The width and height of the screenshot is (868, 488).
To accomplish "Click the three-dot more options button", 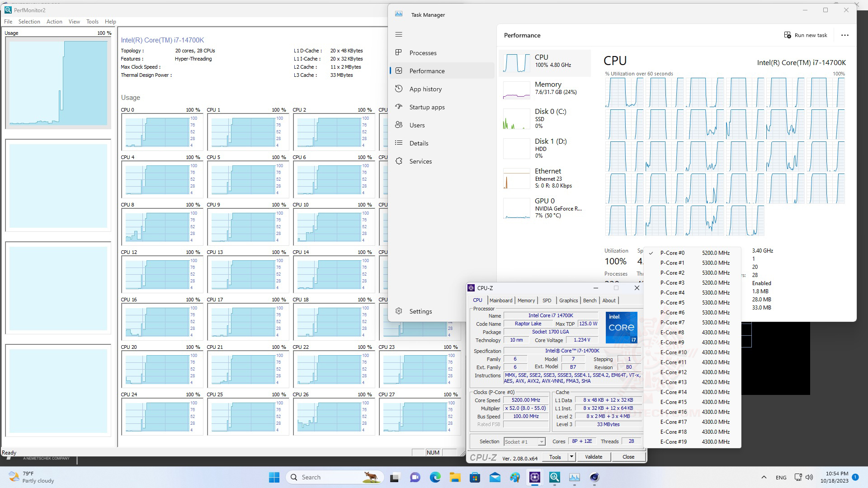I will coord(844,35).
